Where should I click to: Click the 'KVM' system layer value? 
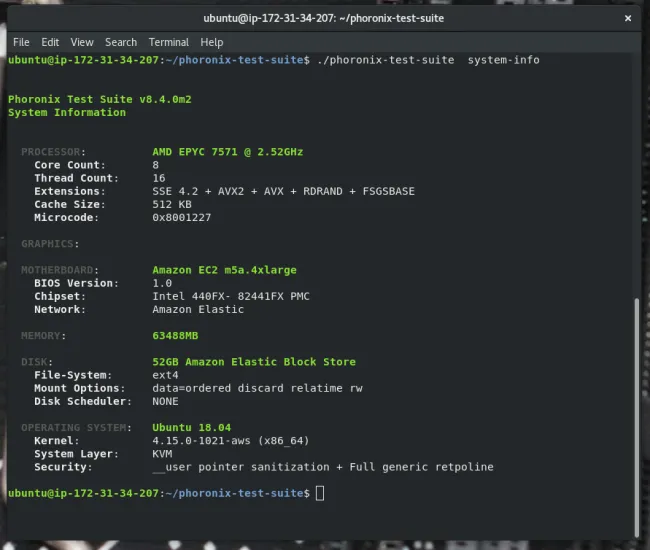[162, 454]
